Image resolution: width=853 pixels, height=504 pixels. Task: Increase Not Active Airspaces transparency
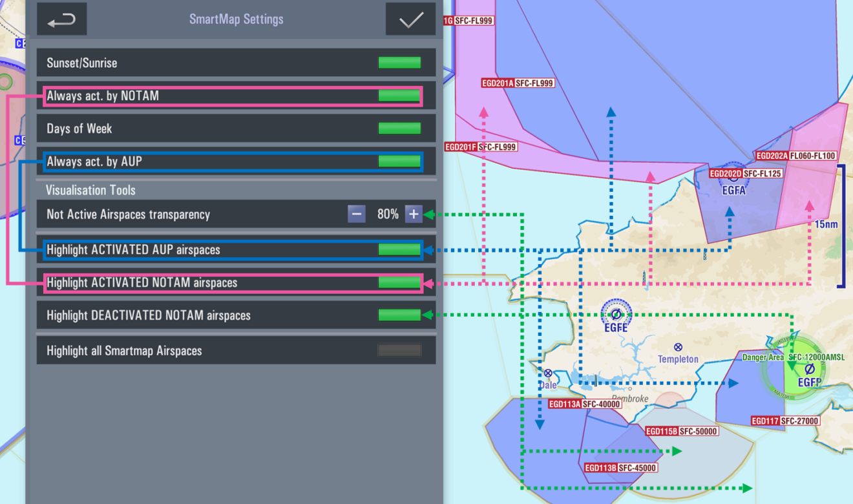tap(414, 214)
